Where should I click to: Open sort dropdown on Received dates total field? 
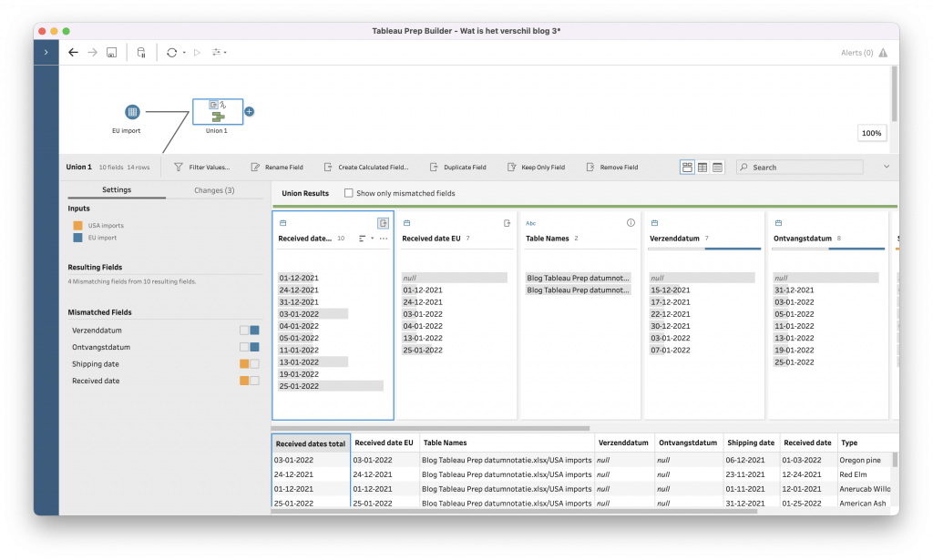tap(364, 239)
